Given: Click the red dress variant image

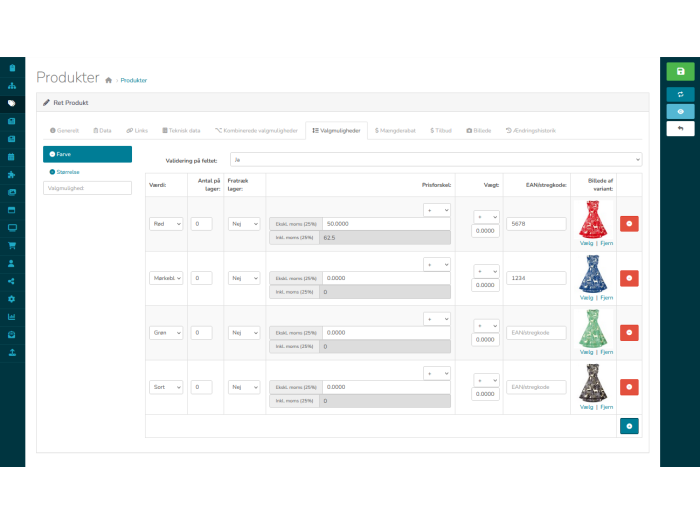Looking at the screenshot, I should [593, 219].
